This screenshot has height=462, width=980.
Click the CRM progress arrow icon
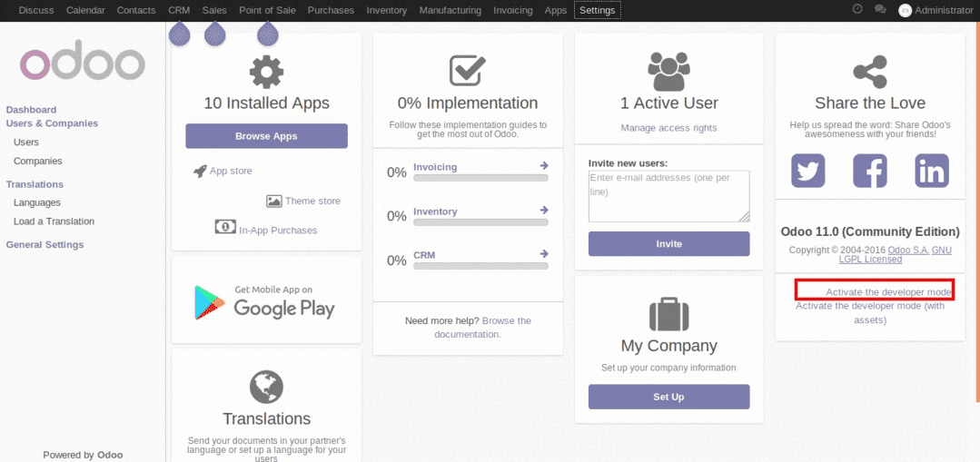[x=544, y=253]
